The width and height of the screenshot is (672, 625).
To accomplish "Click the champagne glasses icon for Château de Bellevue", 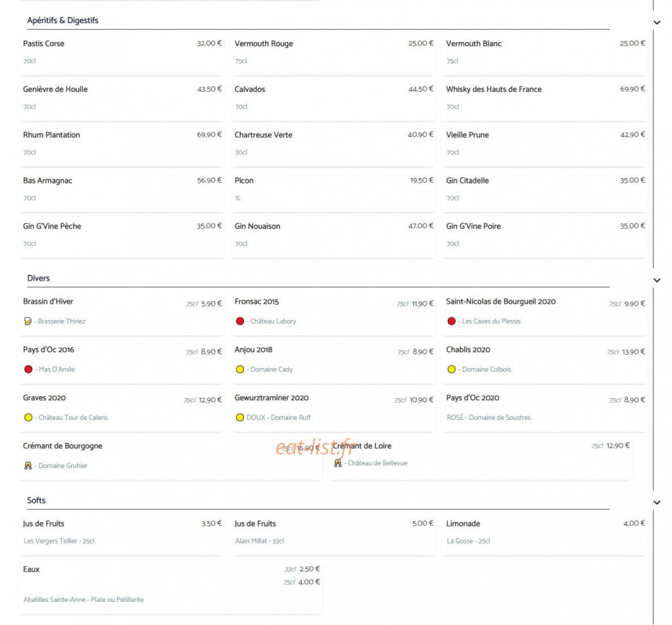I will (x=338, y=463).
